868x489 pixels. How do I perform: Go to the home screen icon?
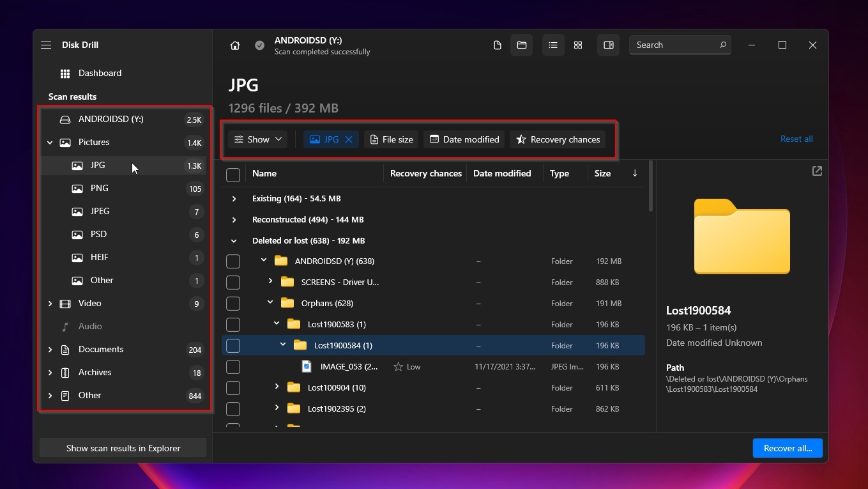click(x=235, y=45)
